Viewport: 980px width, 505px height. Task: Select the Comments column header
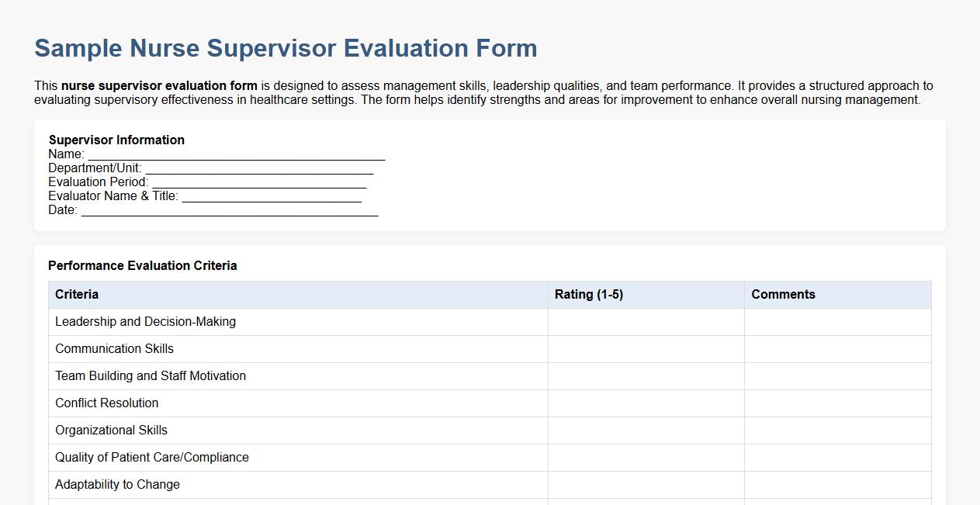(783, 294)
